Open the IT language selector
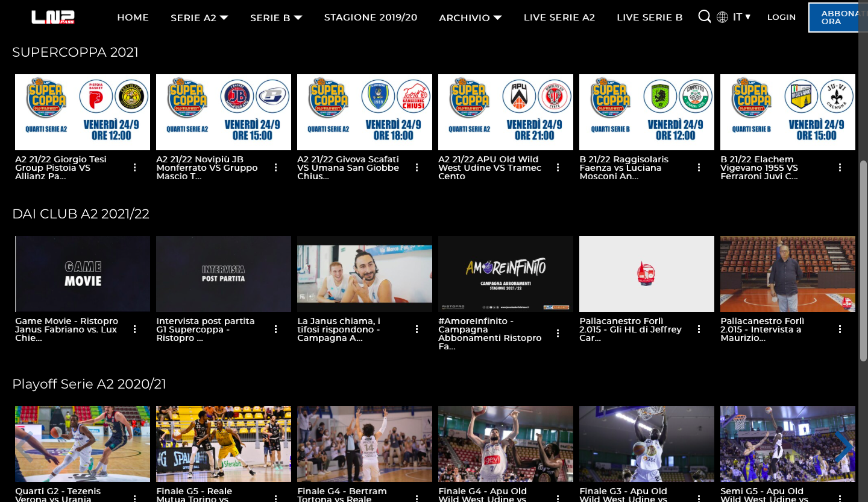This screenshot has width=868, height=502. 741,17
